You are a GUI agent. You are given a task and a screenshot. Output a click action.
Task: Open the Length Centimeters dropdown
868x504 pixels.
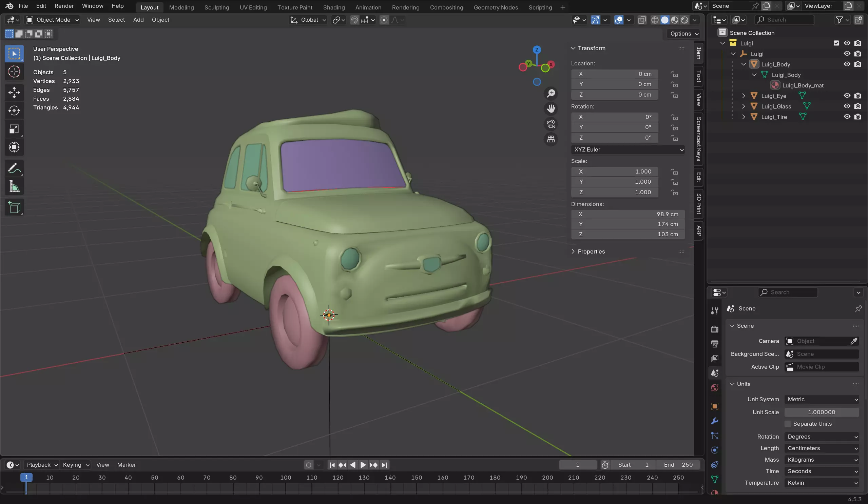(x=822, y=448)
